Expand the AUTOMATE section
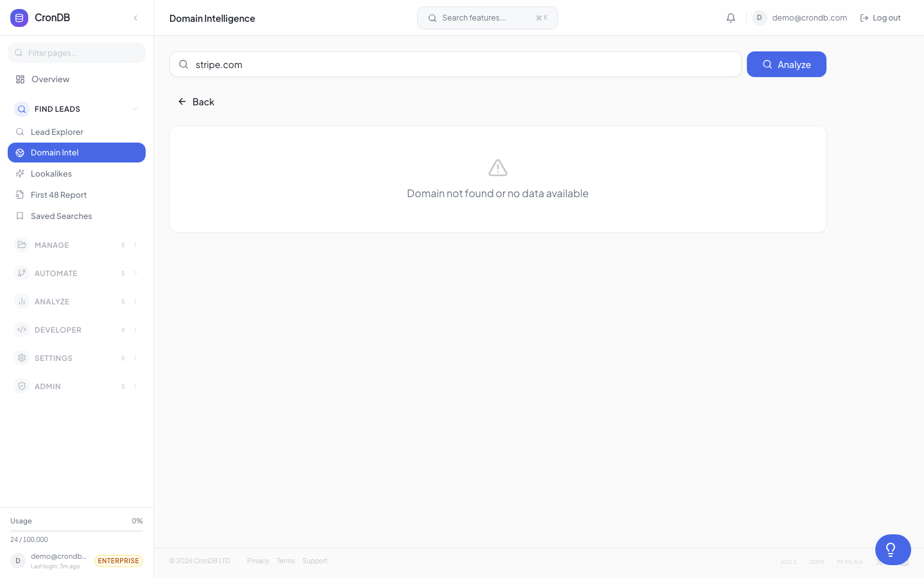Image resolution: width=924 pixels, height=578 pixels. click(76, 274)
